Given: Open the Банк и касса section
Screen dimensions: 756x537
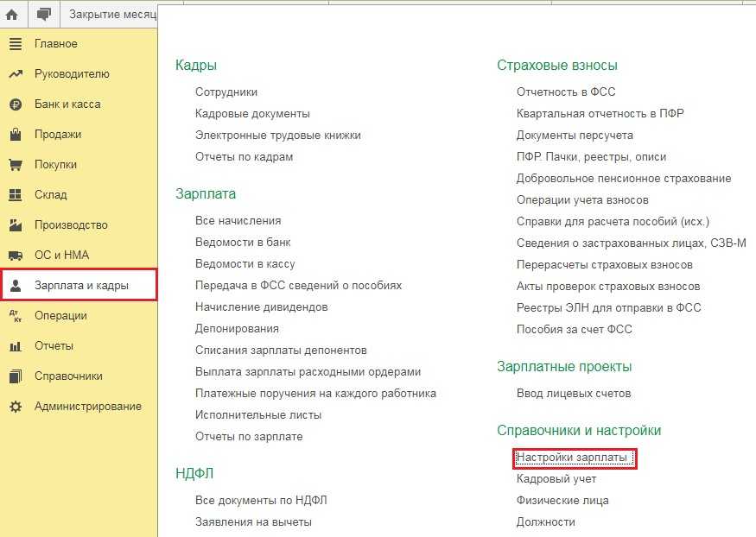Looking at the screenshot, I should pos(67,104).
